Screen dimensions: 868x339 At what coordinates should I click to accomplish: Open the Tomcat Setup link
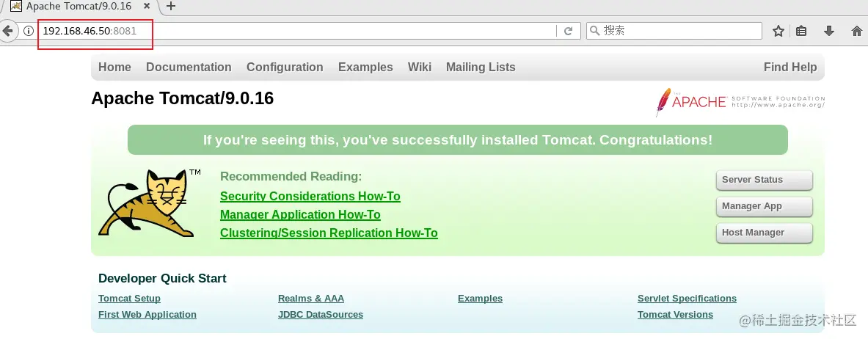[x=130, y=299]
